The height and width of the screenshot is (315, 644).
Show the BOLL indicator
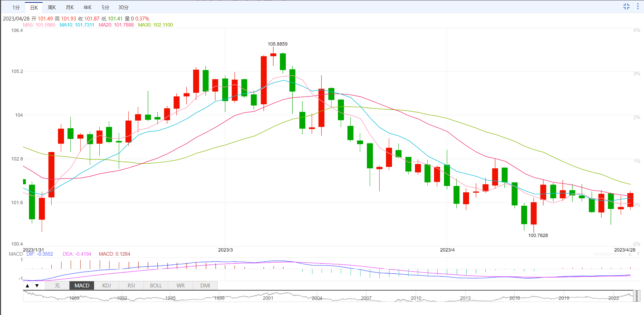tap(156, 286)
